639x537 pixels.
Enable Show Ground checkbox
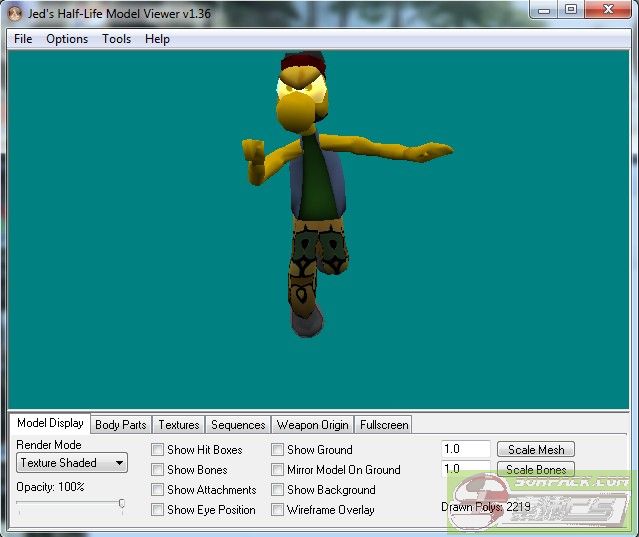click(277, 450)
